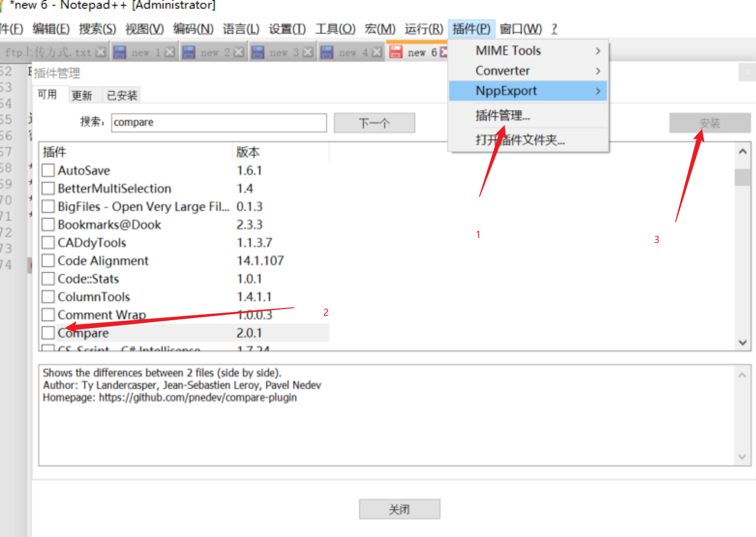Click the save disk icon on new 1 tab
Image resolution: width=756 pixels, height=537 pixels.
click(121, 51)
